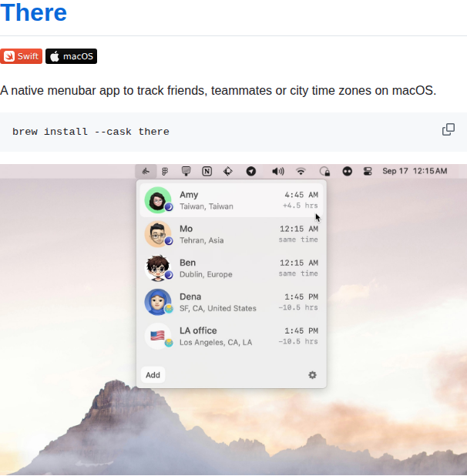Open the Figma menubar icon

click(165, 172)
